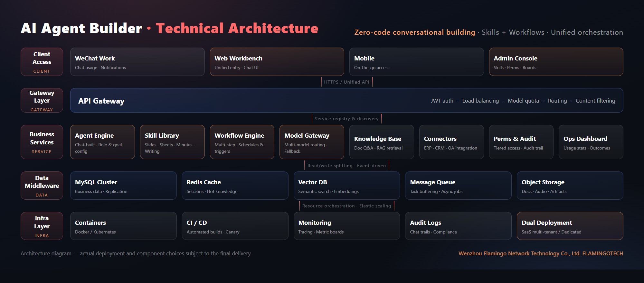Click the Containers infra card
644x283 pixels.
123,226
